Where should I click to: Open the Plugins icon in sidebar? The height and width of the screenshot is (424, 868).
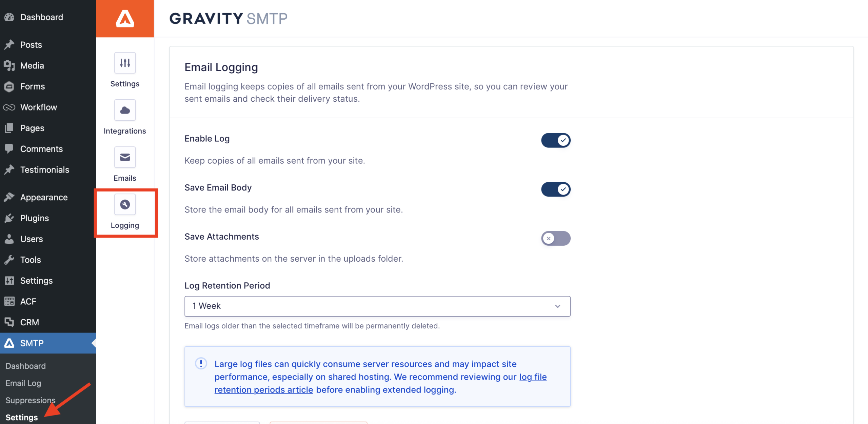coord(9,218)
